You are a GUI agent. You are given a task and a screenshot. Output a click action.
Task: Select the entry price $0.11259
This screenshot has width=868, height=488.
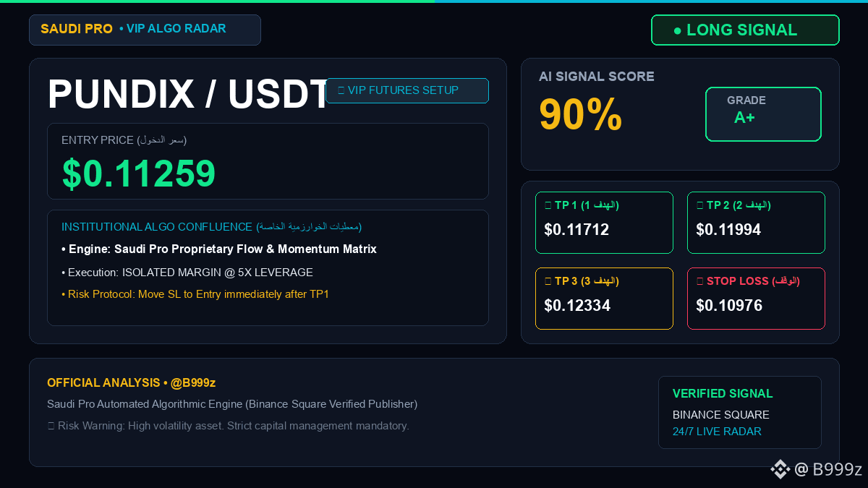tap(139, 174)
